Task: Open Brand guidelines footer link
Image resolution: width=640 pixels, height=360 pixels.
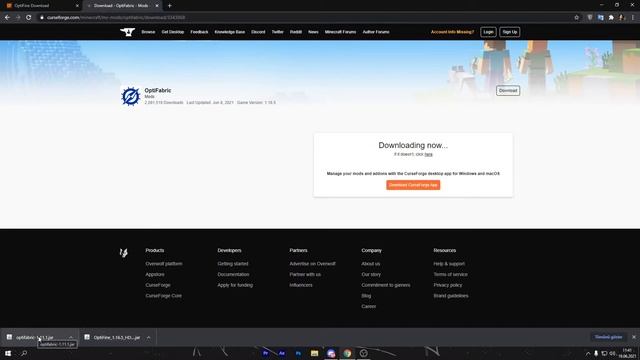Action: click(451, 296)
